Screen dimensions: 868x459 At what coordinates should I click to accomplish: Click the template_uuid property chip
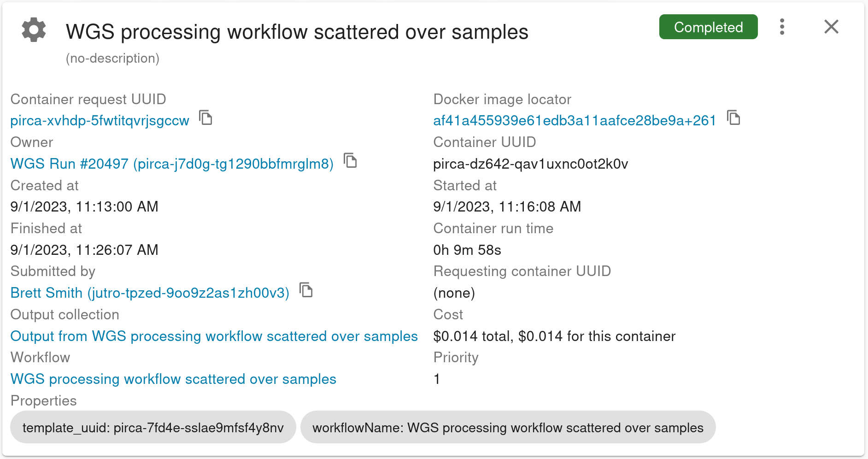tap(153, 428)
